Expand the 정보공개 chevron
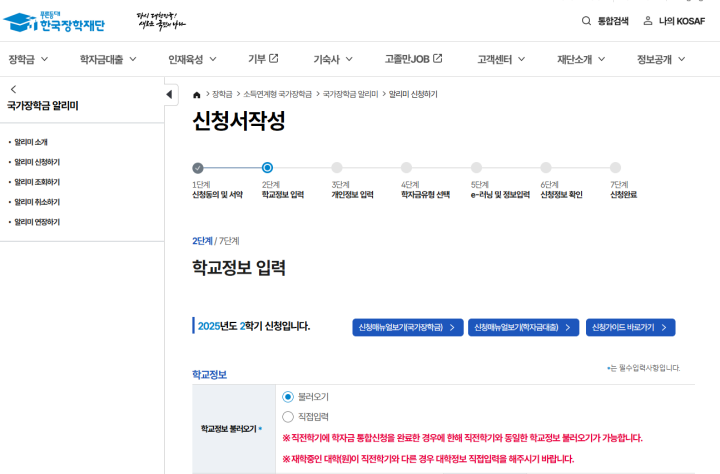This screenshot has height=474, width=720. click(681, 59)
